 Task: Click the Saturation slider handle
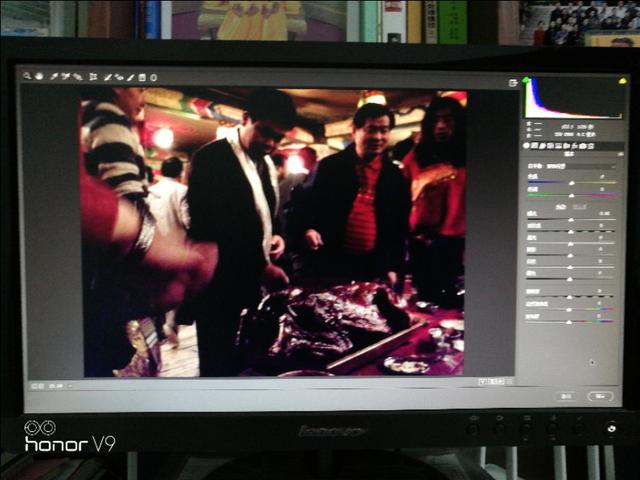569,322
